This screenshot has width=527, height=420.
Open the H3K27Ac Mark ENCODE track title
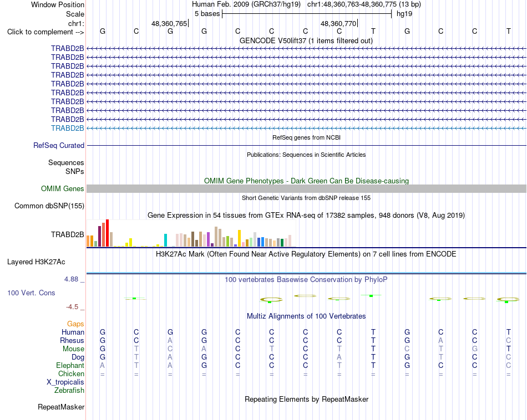306,254
